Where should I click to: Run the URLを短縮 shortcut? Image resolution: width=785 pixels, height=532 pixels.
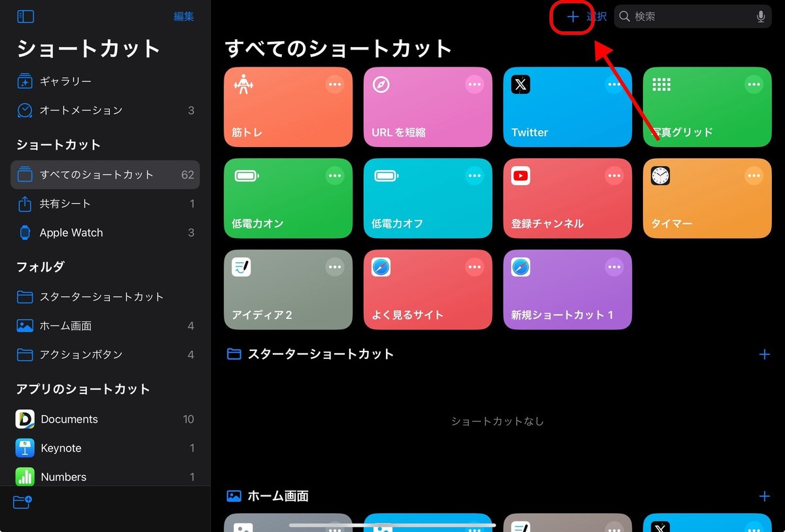click(428, 108)
